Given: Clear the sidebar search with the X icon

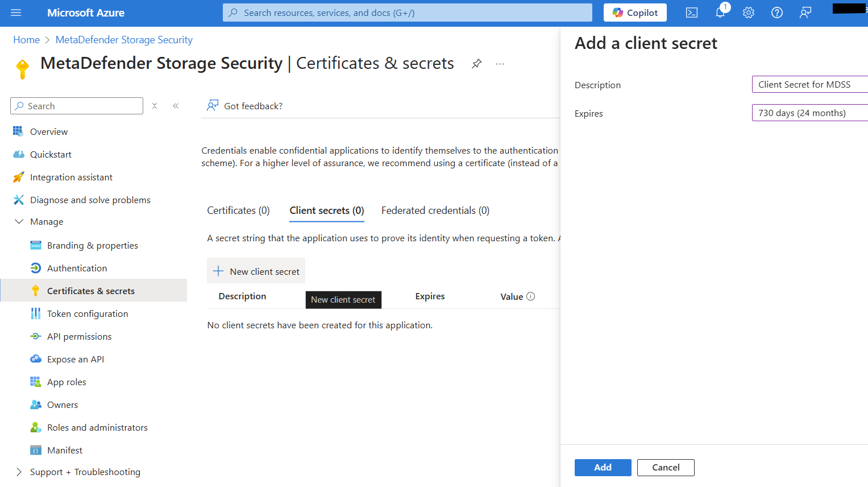Looking at the screenshot, I should 155,106.
